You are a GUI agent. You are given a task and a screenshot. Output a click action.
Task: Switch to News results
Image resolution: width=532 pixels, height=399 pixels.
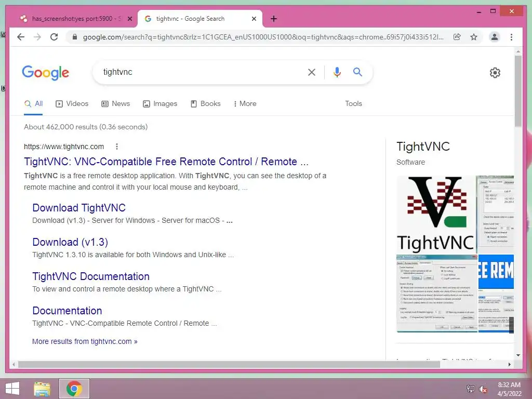[116, 104]
